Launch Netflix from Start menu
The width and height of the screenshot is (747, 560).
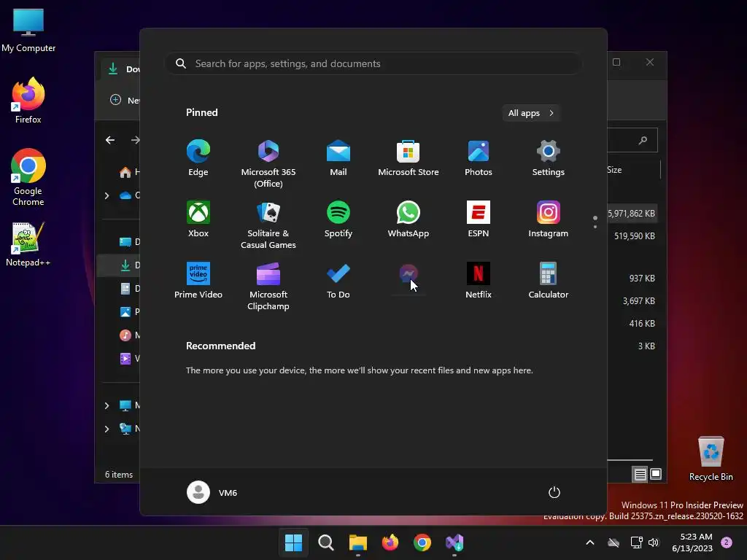[x=479, y=281]
